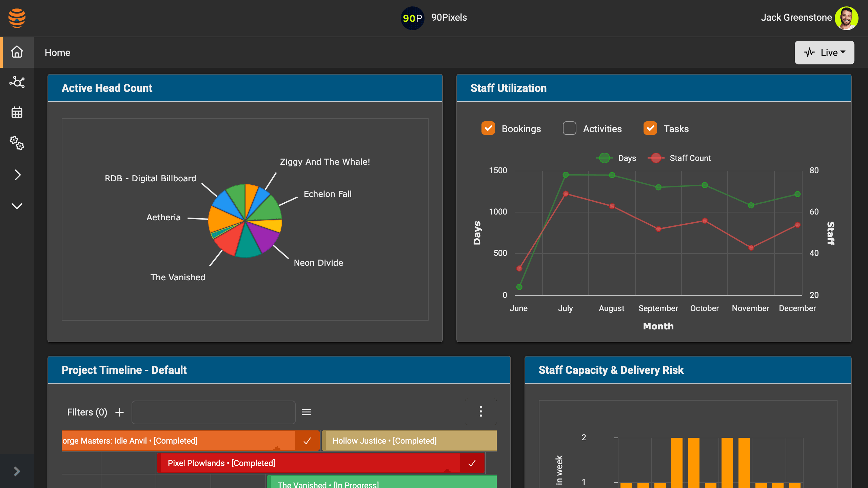Viewport: 868px width, 488px height.
Task: Click the Neon Divide pie label
Action: coord(318,263)
